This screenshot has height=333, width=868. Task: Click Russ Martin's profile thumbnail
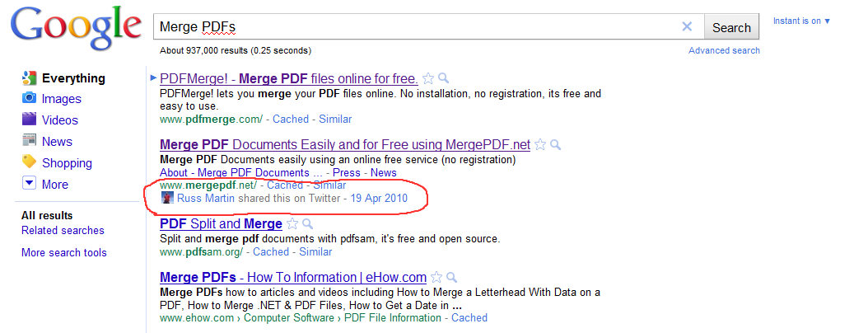[167, 199]
